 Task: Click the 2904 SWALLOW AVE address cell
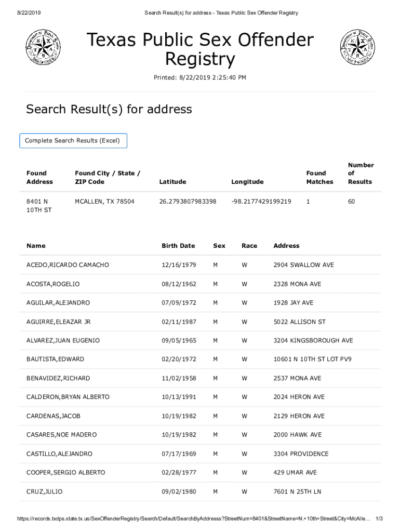[x=303, y=265]
